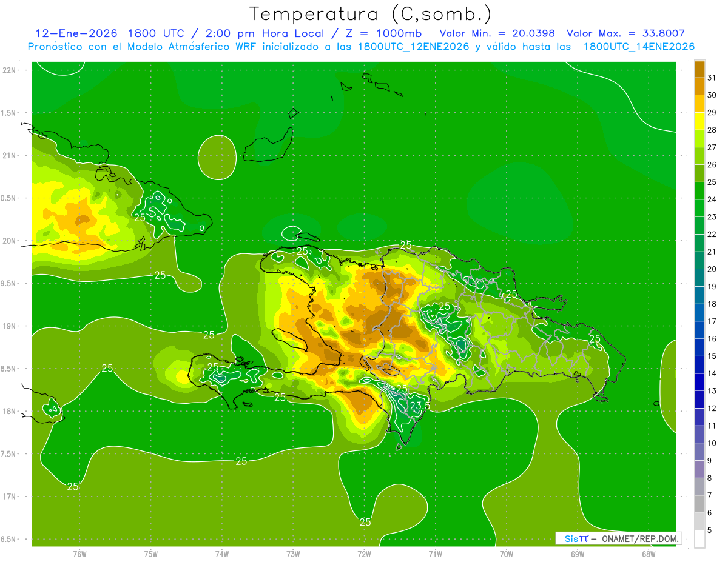Click the "73W" longitude label
Screen dimensions: 728x562
pyautogui.click(x=293, y=554)
